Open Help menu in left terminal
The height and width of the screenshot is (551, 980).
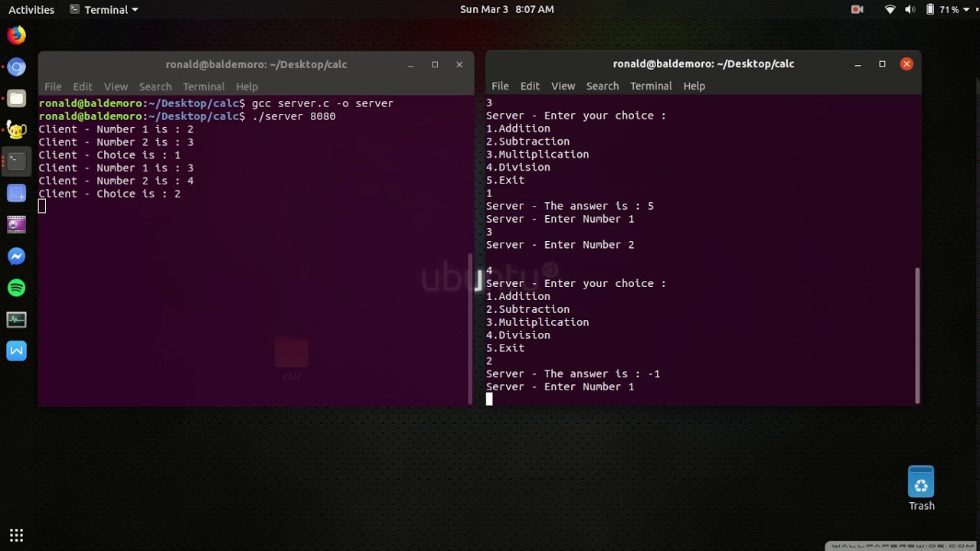coord(247,86)
